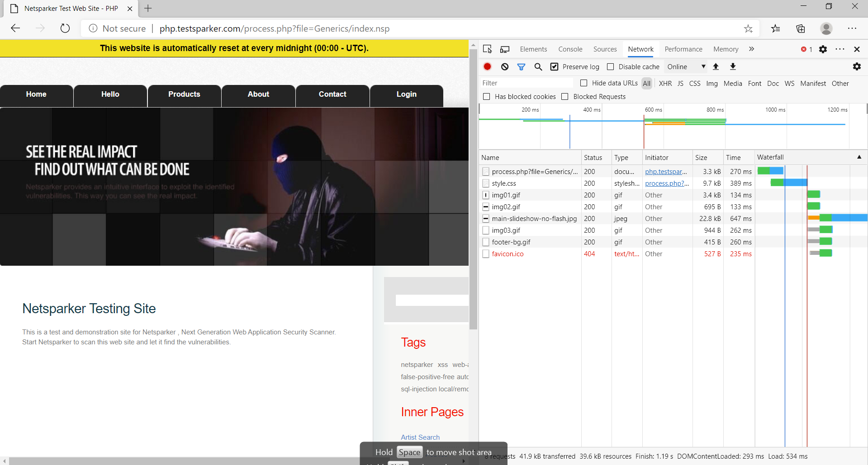Click the page vertical scrollbar

pyautogui.click(x=473, y=190)
